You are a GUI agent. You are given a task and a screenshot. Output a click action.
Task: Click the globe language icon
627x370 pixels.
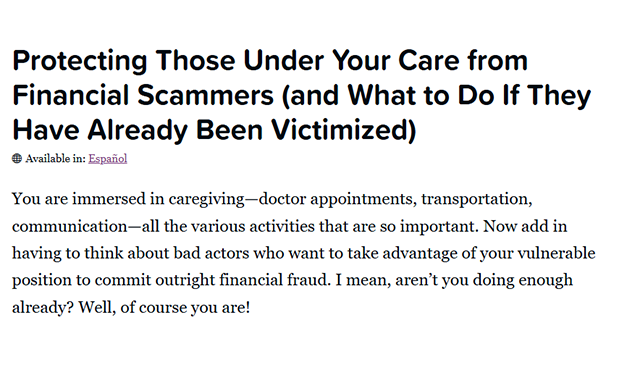[17, 159]
